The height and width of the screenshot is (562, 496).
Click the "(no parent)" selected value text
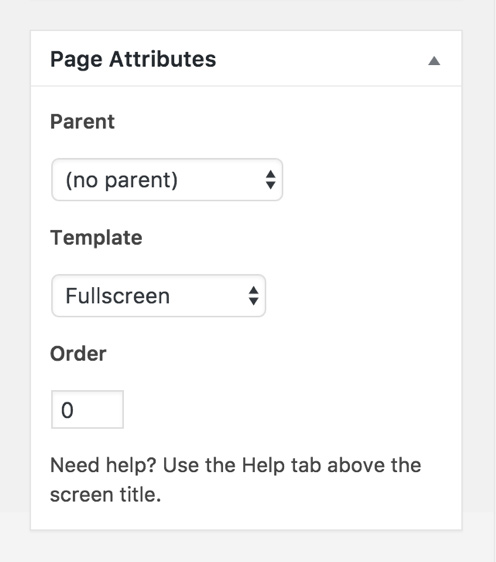click(121, 180)
